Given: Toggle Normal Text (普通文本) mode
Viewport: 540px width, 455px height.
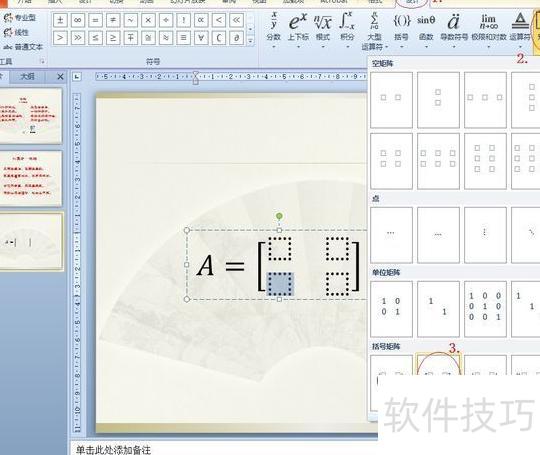Looking at the screenshot, I should 23,47.
